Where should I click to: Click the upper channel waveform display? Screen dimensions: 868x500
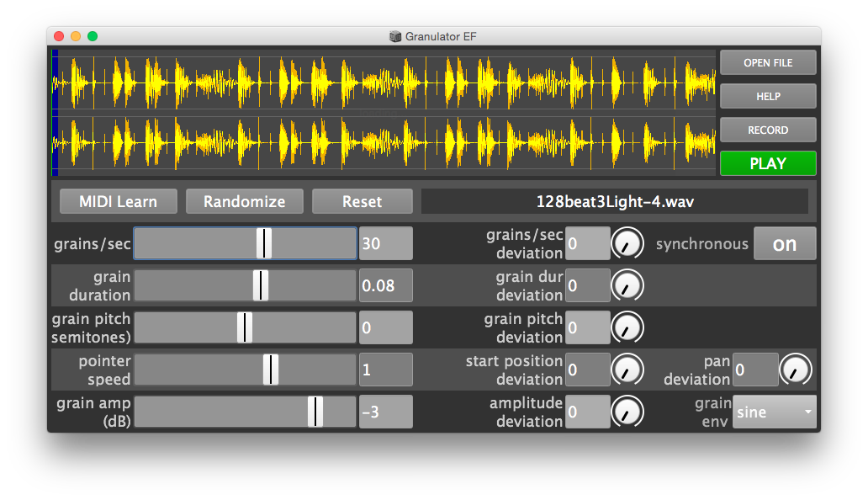pyautogui.click(x=384, y=82)
